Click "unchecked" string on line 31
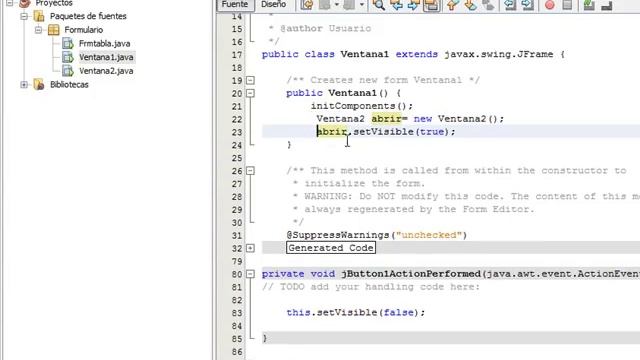 429,235
